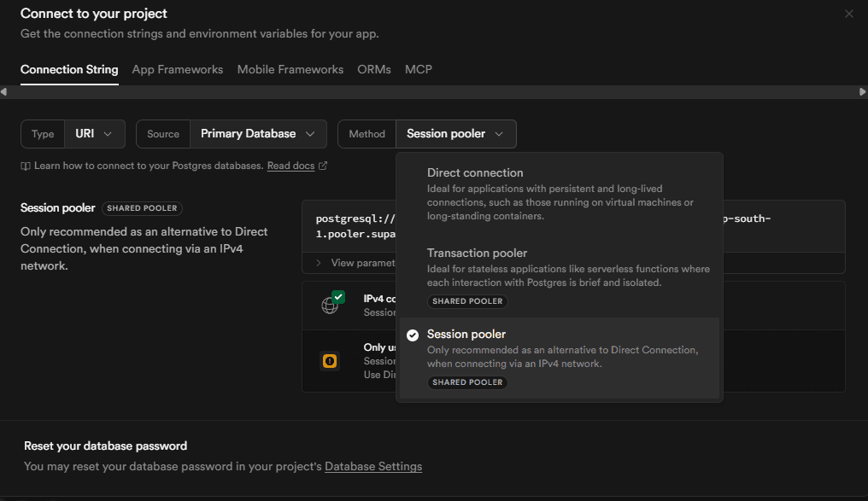
Task: Switch to the App Frameworks tab
Action: (177, 69)
